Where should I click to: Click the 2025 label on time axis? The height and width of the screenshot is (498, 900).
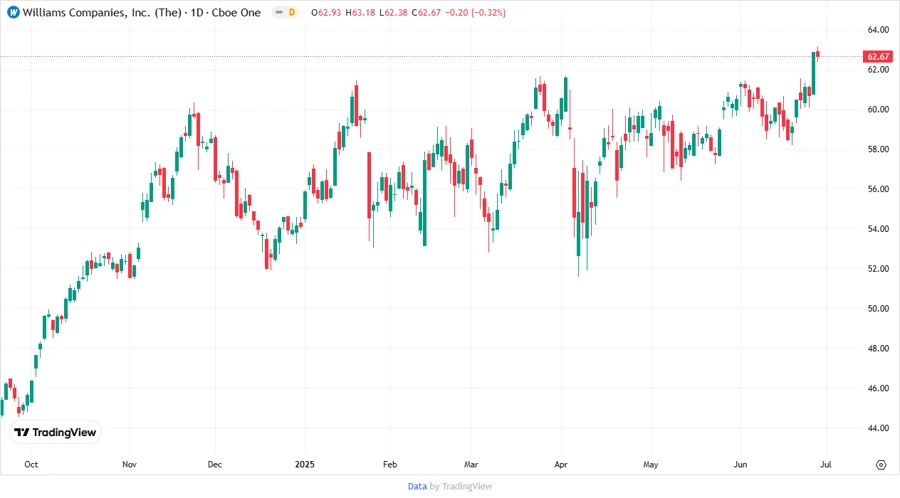pos(305,464)
